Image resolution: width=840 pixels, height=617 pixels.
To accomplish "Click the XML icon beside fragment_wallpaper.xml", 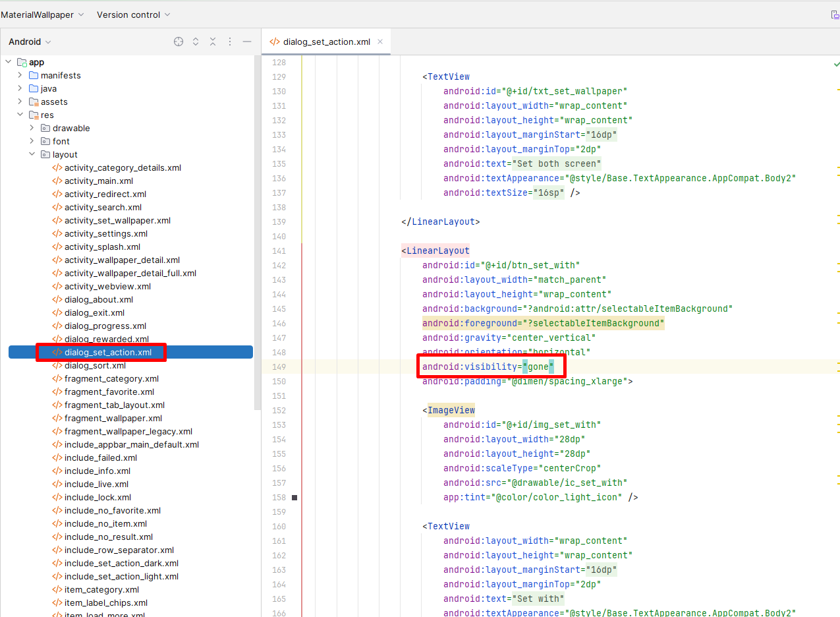I will coord(57,418).
